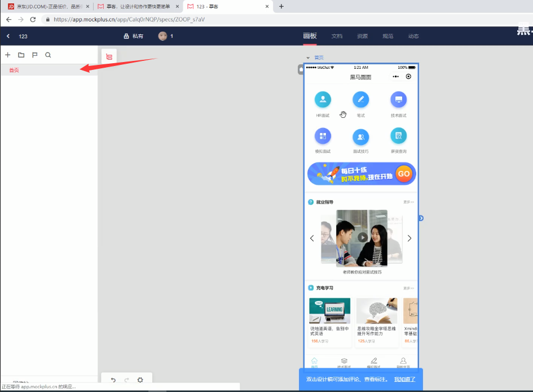Add a new page with the plus icon
This screenshot has height=392, width=533.
(x=8, y=55)
